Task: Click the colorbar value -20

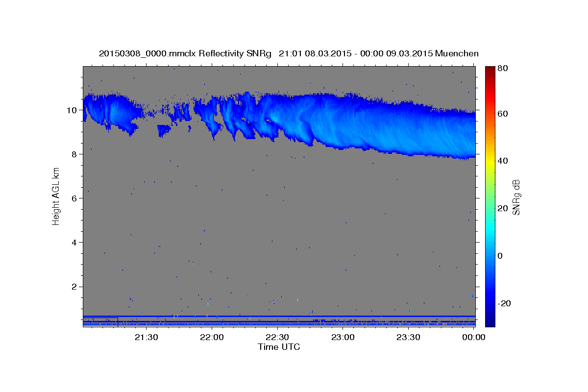Action: 504,303
